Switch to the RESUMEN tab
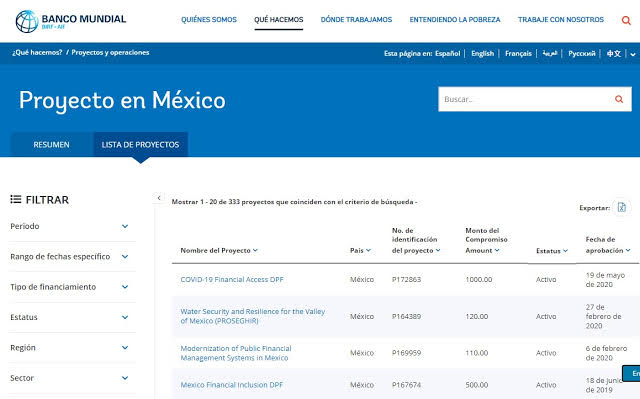The height and width of the screenshot is (399, 640). point(51,145)
